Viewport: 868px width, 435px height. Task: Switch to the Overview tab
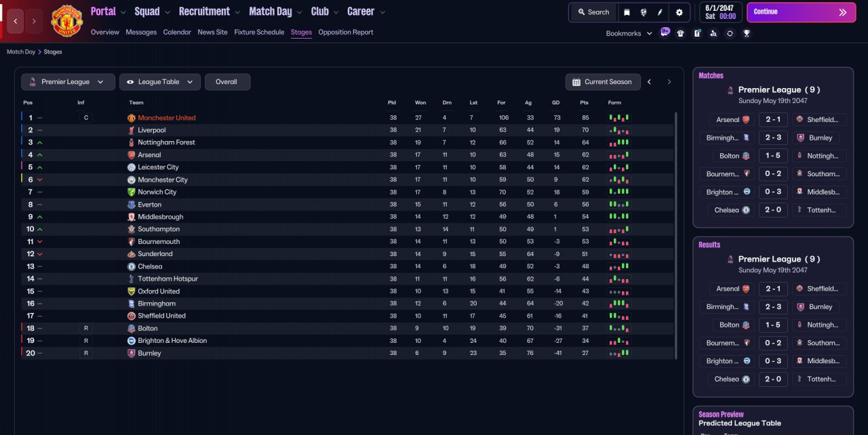104,32
